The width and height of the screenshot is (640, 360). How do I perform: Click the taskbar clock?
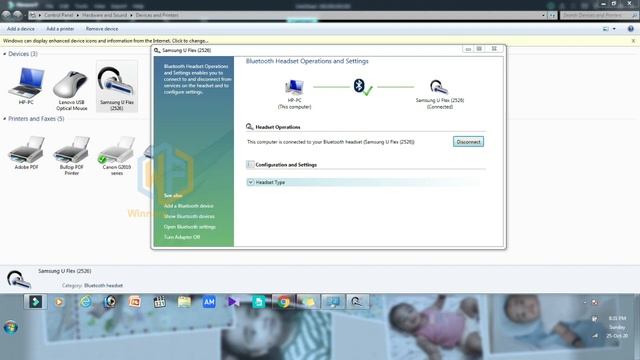tap(617, 327)
